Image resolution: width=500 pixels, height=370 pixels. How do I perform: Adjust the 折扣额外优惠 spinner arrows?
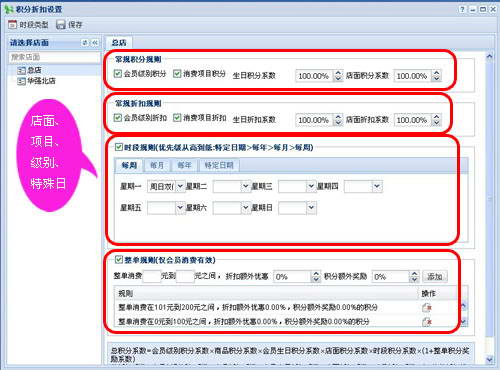(316, 277)
